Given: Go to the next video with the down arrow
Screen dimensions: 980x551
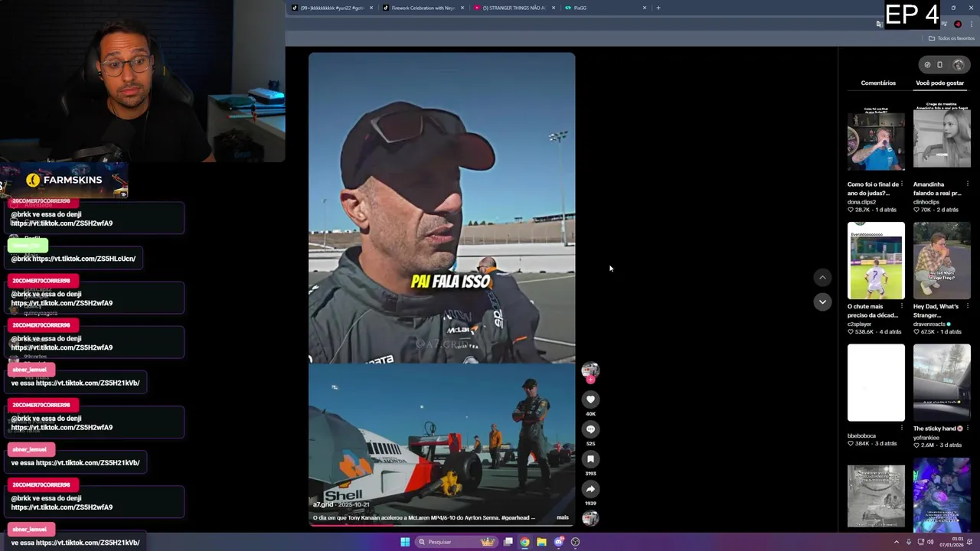Looking at the screenshot, I should click(822, 302).
